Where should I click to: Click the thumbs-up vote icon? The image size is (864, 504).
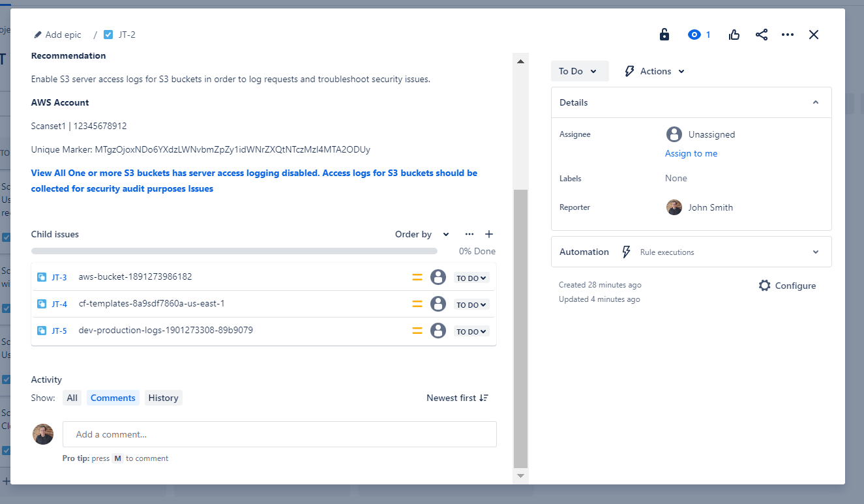pyautogui.click(x=734, y=35)
